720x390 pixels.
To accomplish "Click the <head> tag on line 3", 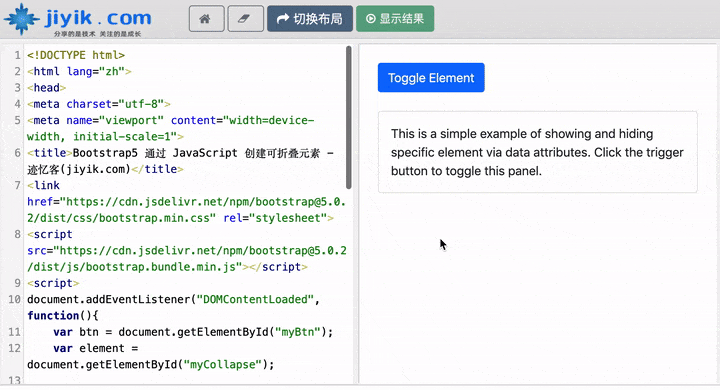I will pos(46,88).
